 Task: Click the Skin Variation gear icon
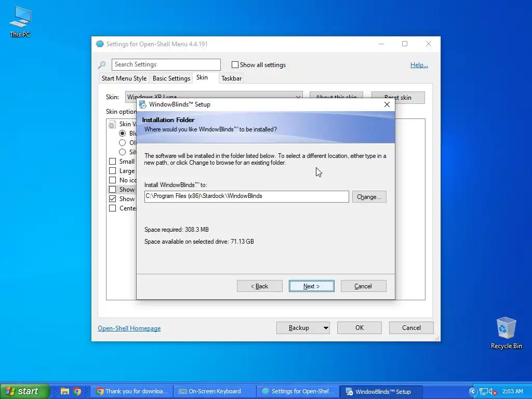pyautogui.click(x=112, y=124)
